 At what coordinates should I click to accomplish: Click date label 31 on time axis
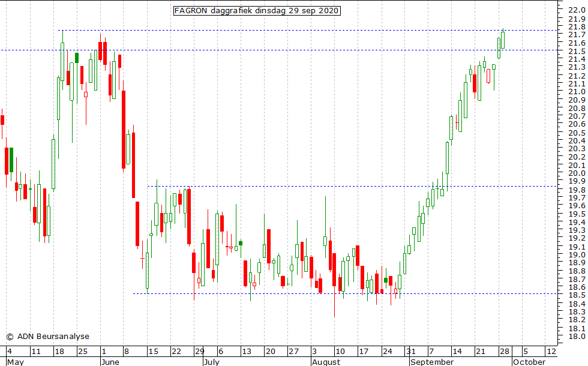pyautogui.click(x=410, y=352)
